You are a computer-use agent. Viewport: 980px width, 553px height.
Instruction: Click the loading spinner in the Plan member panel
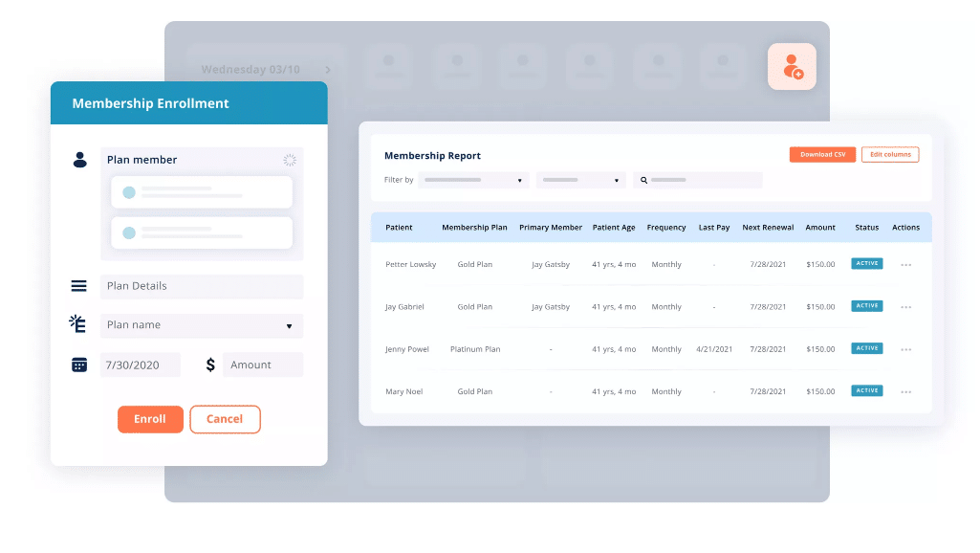290,160
